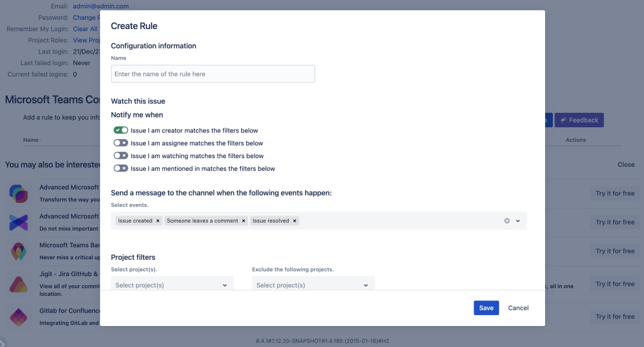Click the Gitlab for Confluence app icon
Screen dimensions: 644x347
pos(19,317)
